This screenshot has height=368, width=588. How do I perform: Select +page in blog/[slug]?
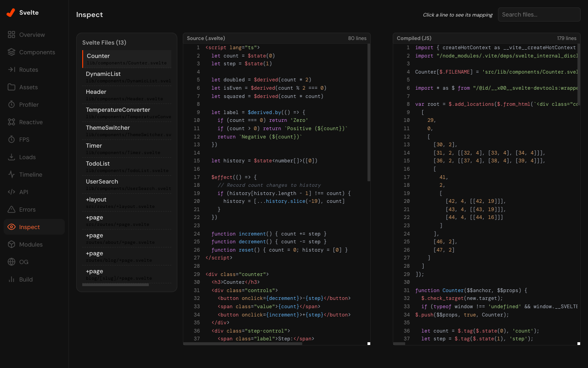[127, 274]
